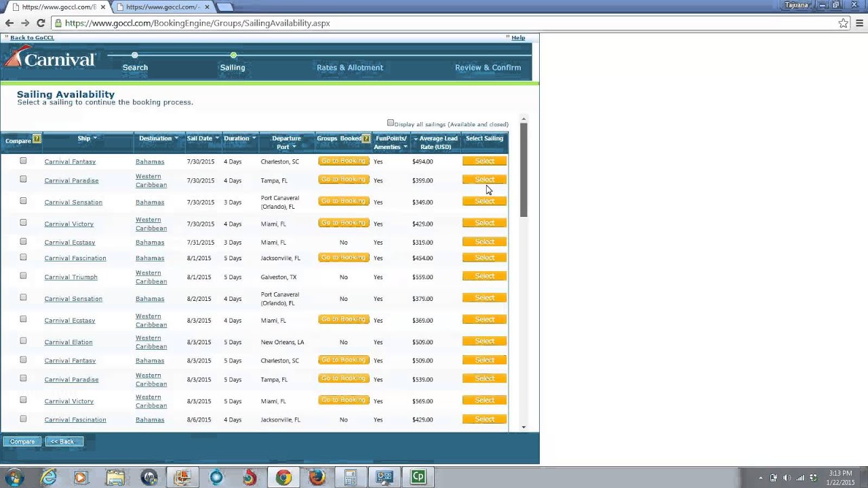Check compare box for Carnival Fantasy 7/30
This screenshot has height=488, width=868.
tap(23, 161)
